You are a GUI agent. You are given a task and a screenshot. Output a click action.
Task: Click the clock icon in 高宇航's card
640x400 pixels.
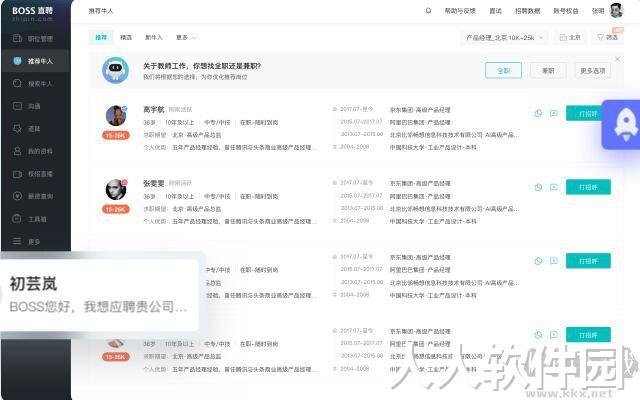(x=538, y=113)
